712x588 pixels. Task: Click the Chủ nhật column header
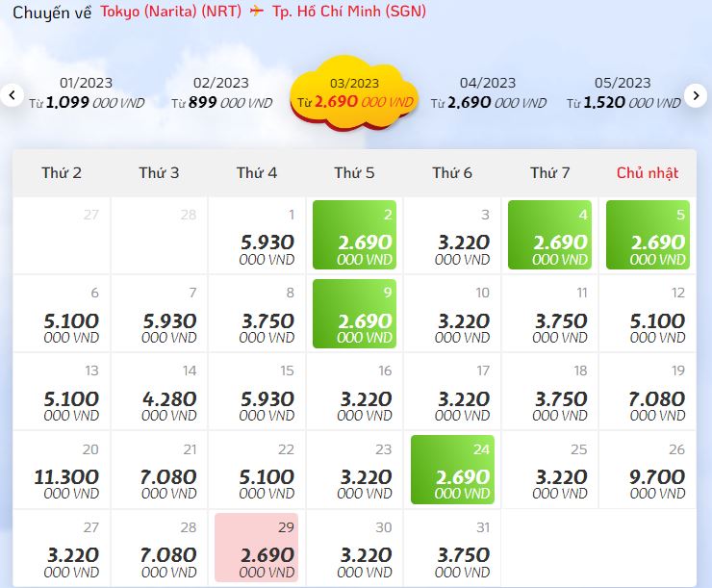(x=648, y=173)
